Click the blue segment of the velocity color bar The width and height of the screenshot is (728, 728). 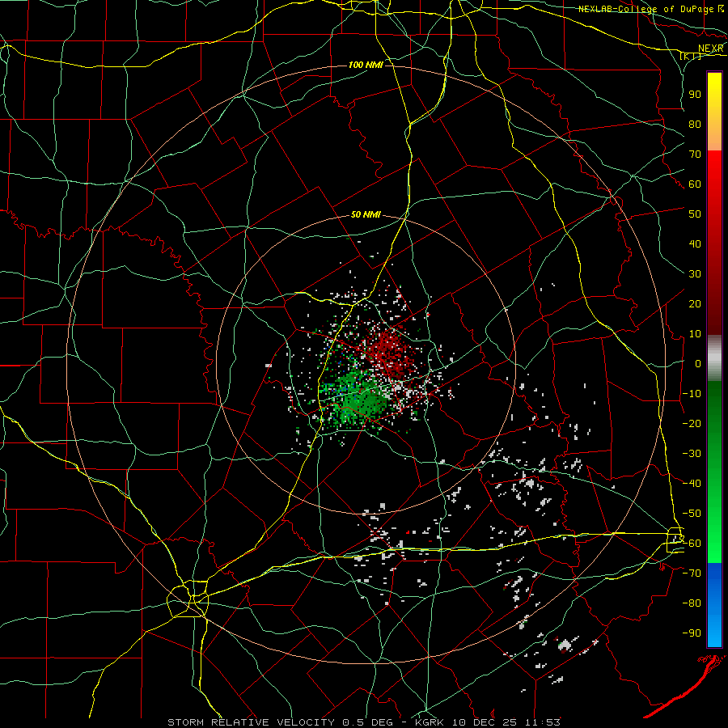coord(714,604)
